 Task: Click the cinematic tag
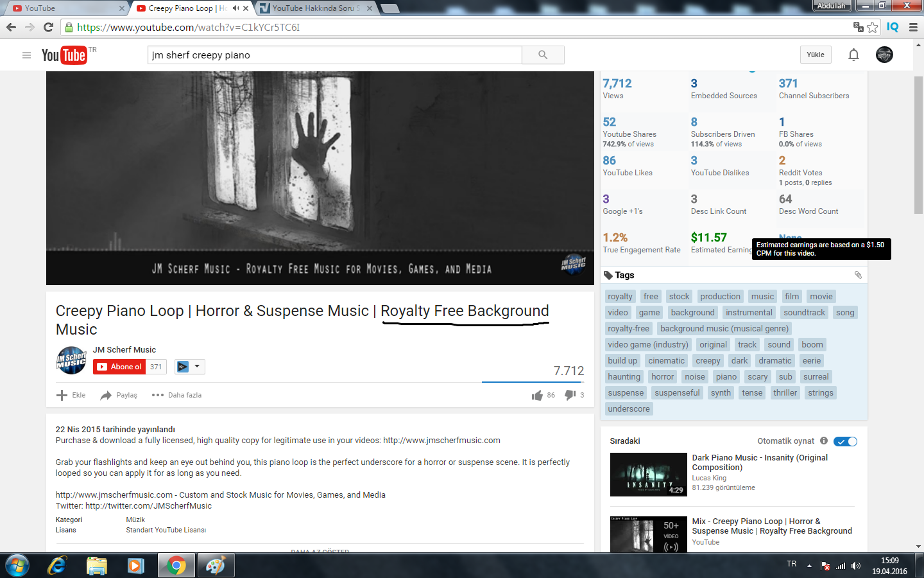667,360
